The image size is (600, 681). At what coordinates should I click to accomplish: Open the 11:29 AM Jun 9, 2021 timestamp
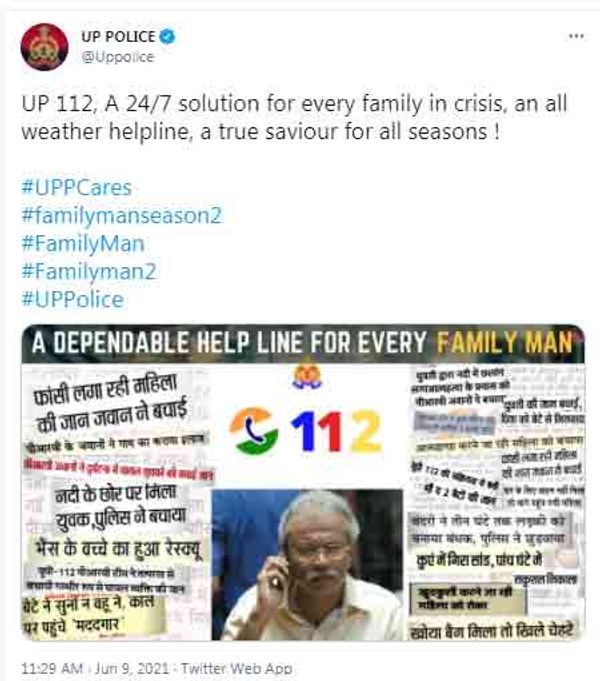[x=95, y=668]
